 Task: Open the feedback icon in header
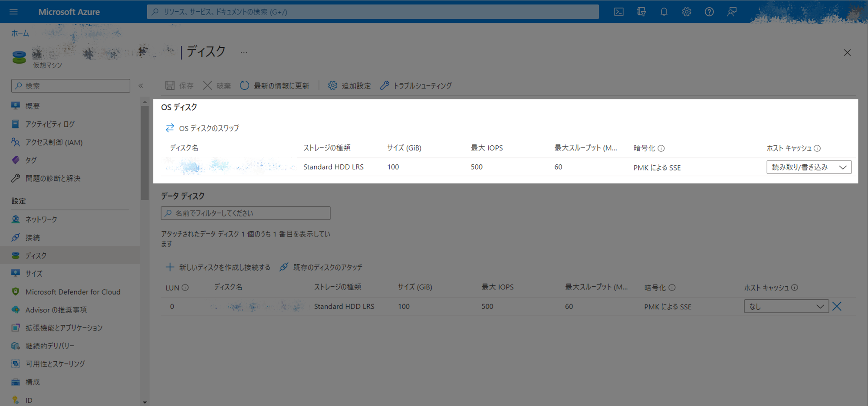(732, 12)
